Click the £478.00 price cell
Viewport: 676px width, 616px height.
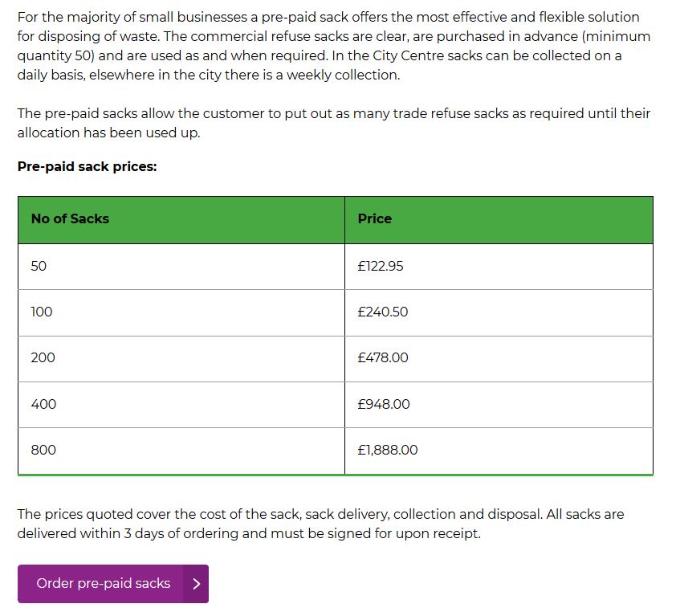tap(499, 359)
